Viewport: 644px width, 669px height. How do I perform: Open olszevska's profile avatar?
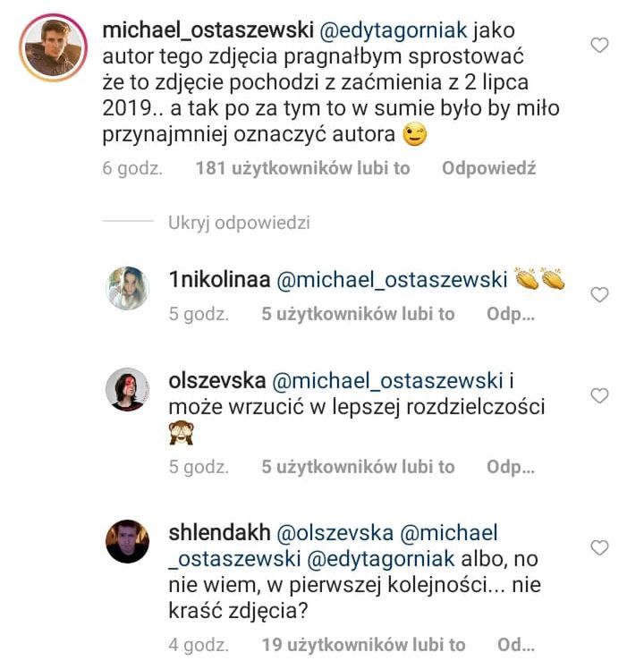(127, 389)
